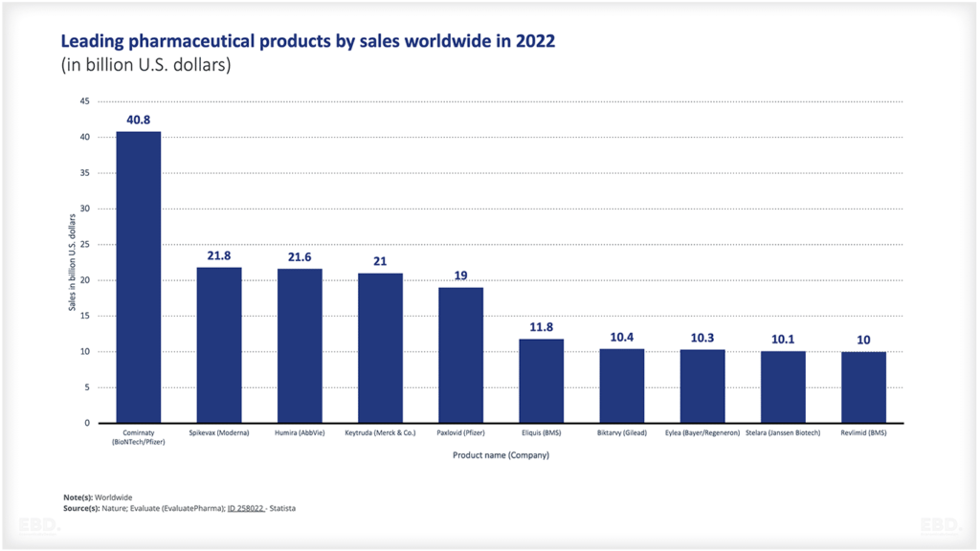Select the Keytruda (Merck & Co.) bar

click(x=380, y=347)
